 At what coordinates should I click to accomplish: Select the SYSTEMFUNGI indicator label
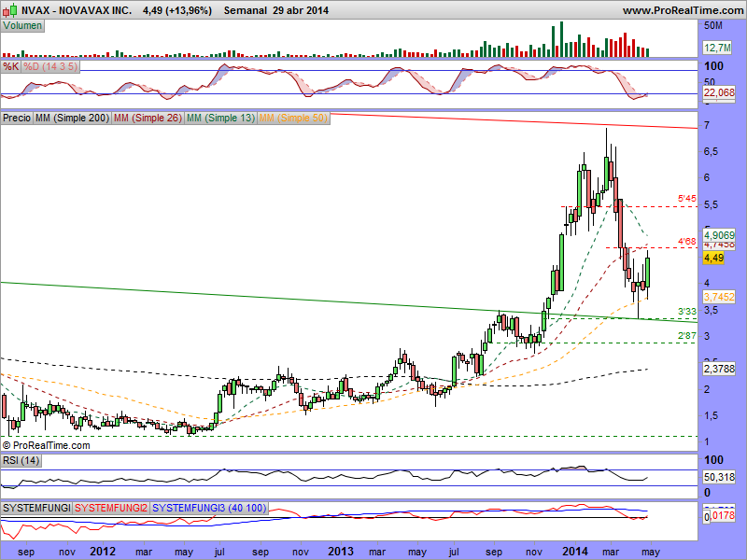36,508
